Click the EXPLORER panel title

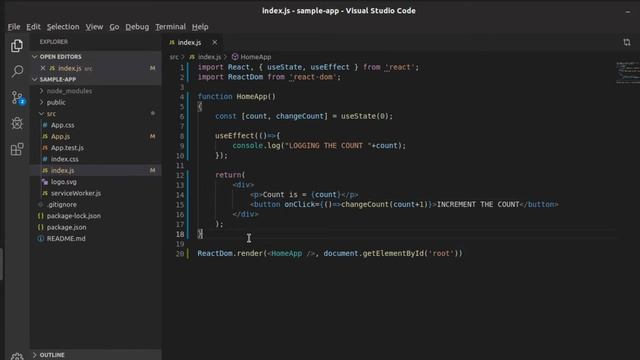[x=54, y=42]
